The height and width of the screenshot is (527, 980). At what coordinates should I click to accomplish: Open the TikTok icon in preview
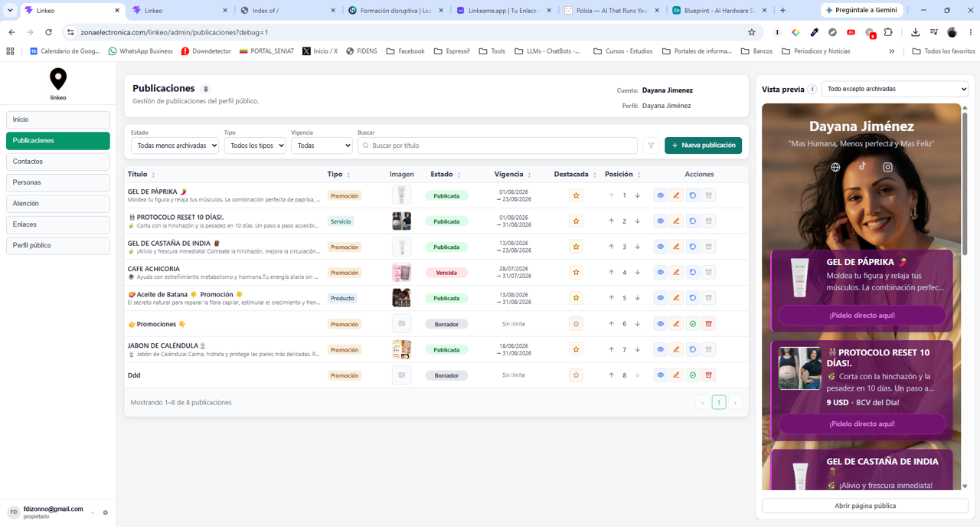pyautogui.click(x=862, y=166)
